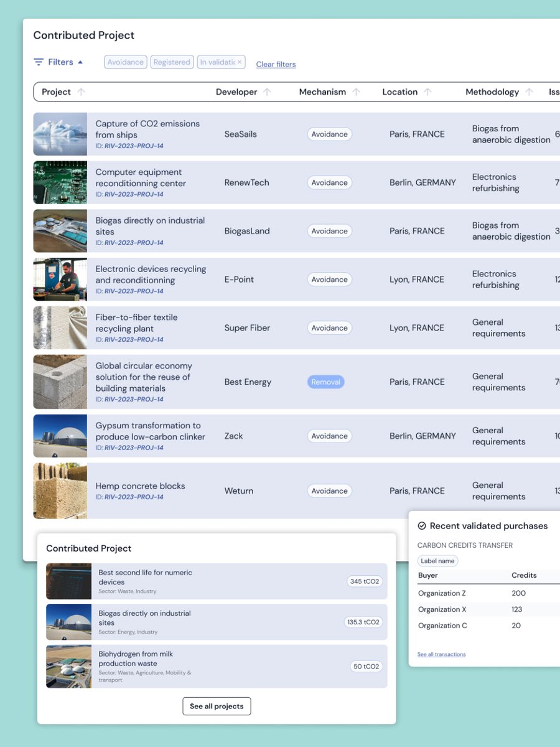560x747 pixels.
Task: Open Best second life for numeric devices card thumbnail
Action: 68,581
